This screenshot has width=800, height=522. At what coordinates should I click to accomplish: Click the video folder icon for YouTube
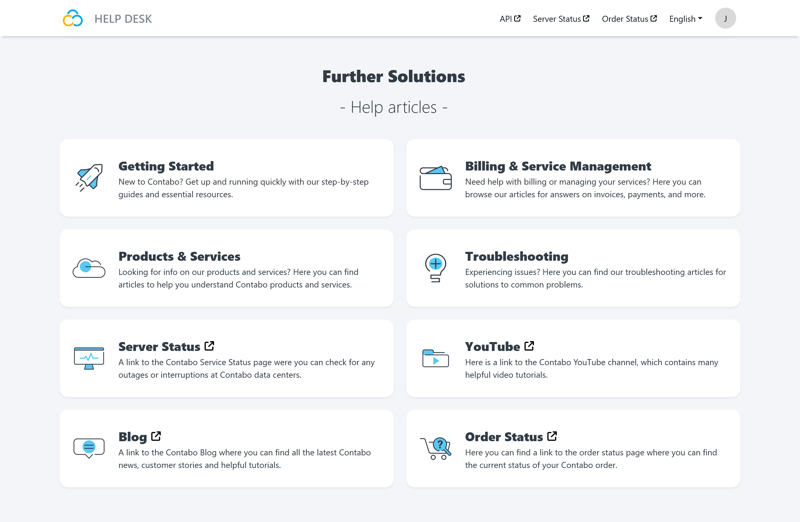pyautogui.click(x=435, y=358)
